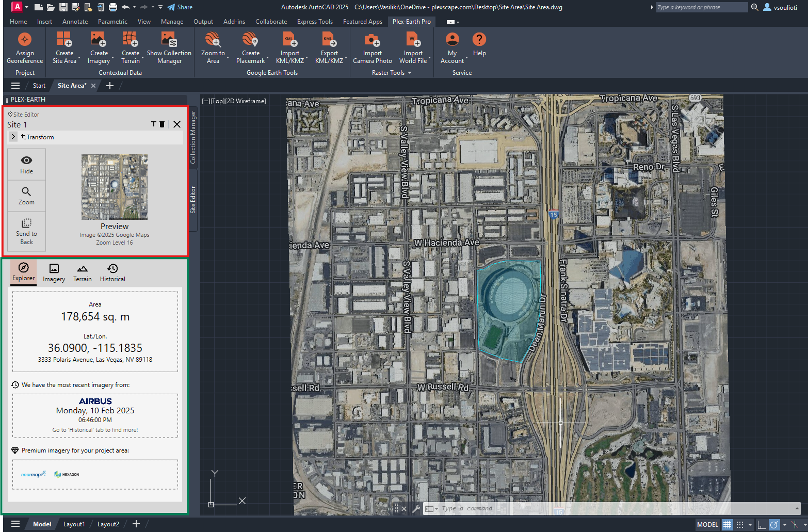Open the snap settings dropdown in status bar
Screen dimensions: 808x532
pyautogui.click(x=750, y=524)
